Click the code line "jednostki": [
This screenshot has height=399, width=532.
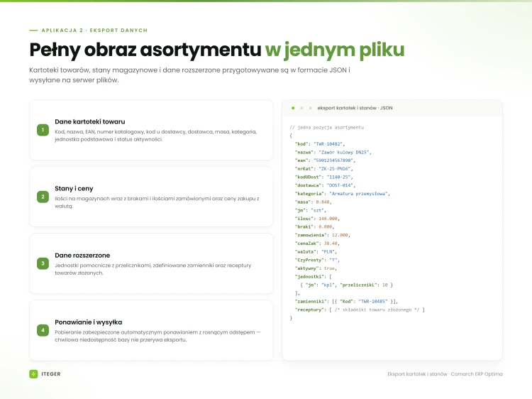[x=313, y=277]
